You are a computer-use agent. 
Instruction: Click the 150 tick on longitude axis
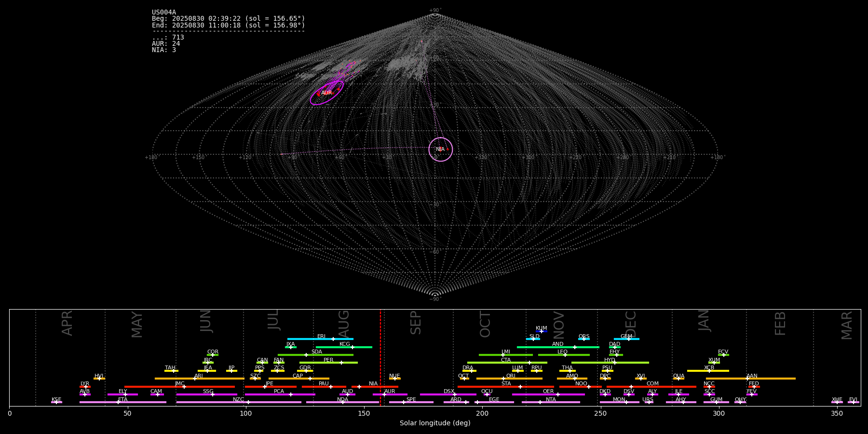click(x=364, y=413)
